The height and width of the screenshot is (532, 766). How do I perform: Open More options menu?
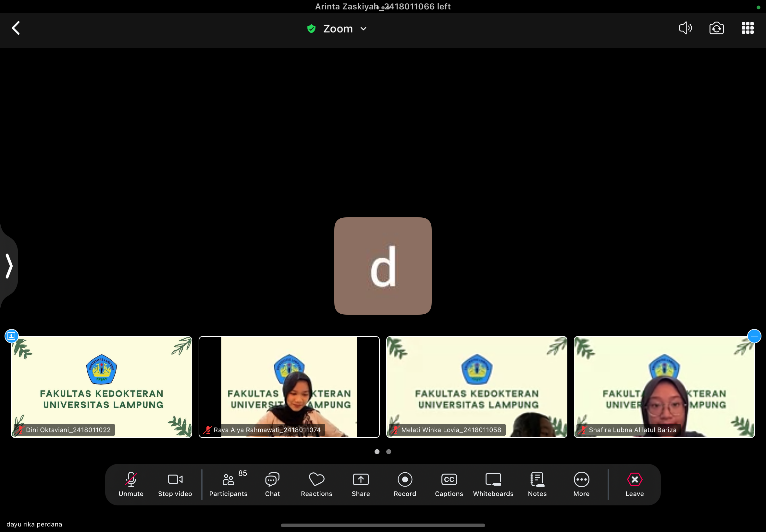click(581, 484)
